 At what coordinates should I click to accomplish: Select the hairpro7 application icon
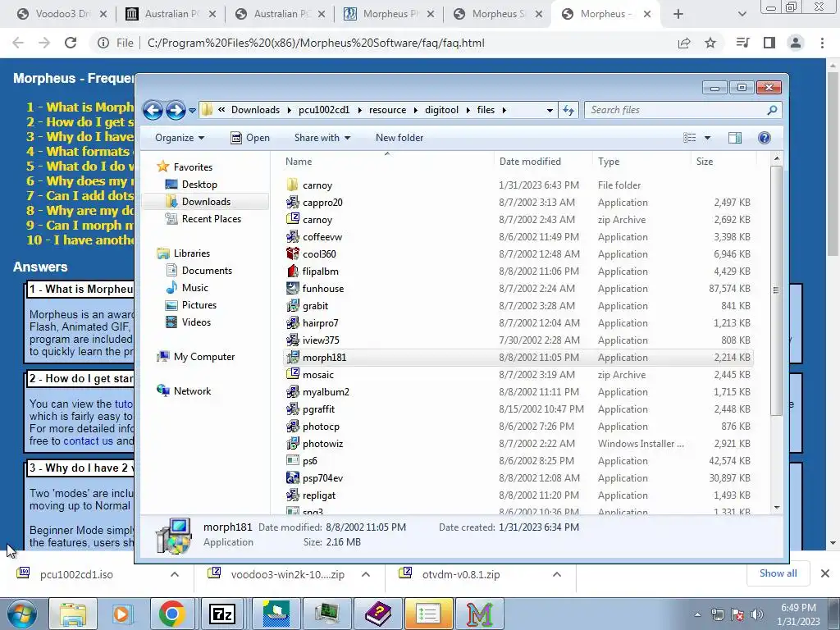point(293,322)
